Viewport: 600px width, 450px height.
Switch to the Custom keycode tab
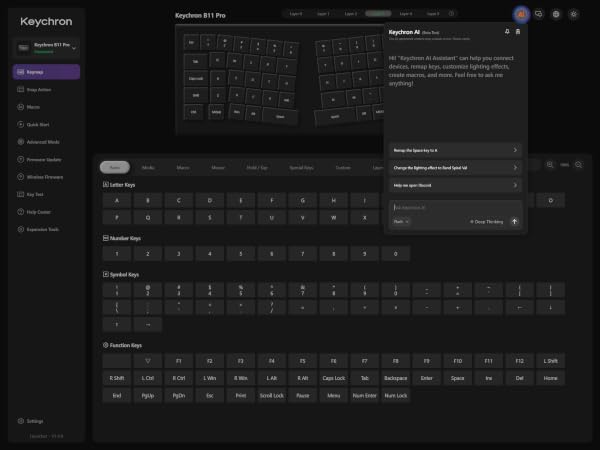[343, 167]
